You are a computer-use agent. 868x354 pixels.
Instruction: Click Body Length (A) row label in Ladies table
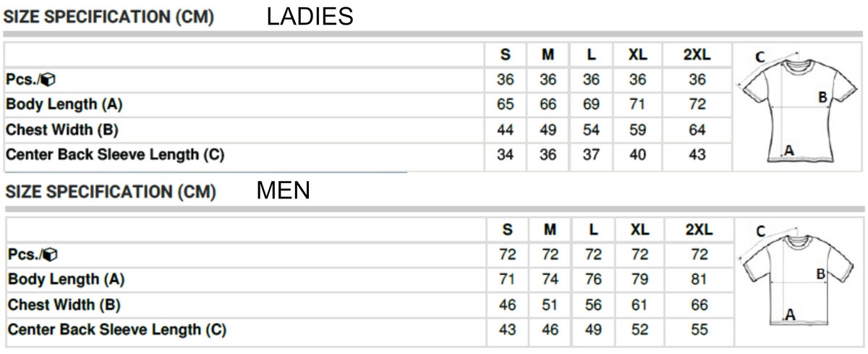[64, 104]
